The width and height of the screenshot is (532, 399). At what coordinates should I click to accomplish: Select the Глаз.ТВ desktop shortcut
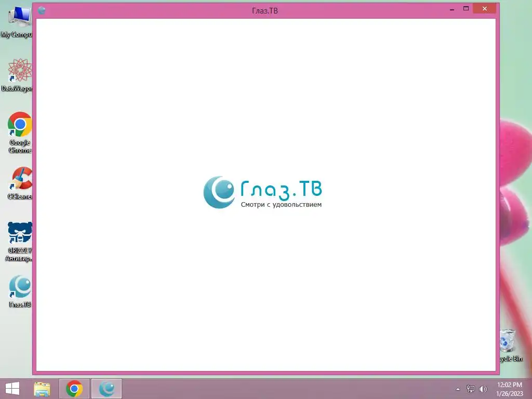[x=20, y=291]
